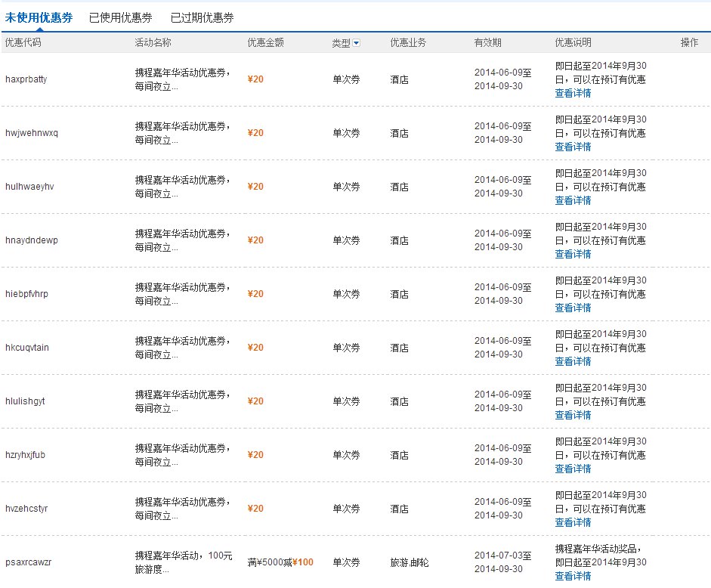Open the 类型 filter dropdown arrow
The width and height of the screenshot is (711, 588).
pos(356,43)
